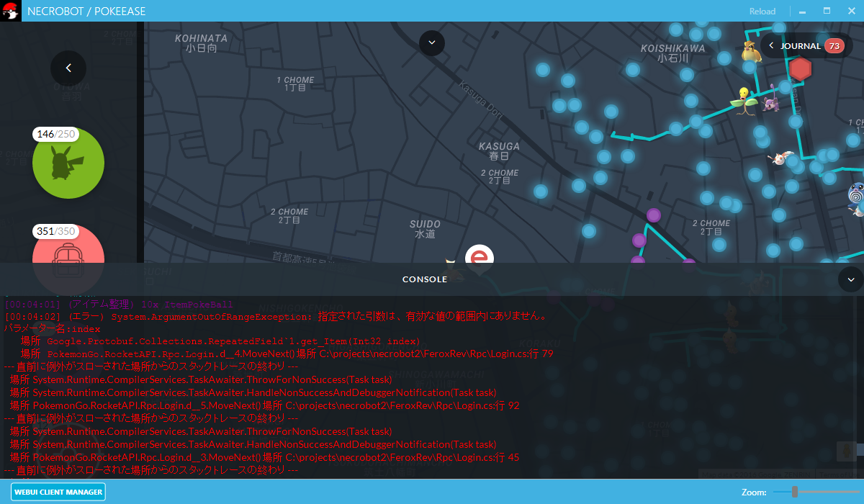Select the stack trace line ending Login.cs:行 45
Image resolution: width=864 pixels, height=504 pixels.
264,458
